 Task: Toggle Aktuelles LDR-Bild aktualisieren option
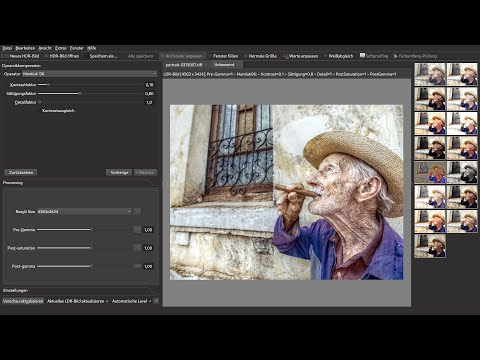click(x=77, y=301)
